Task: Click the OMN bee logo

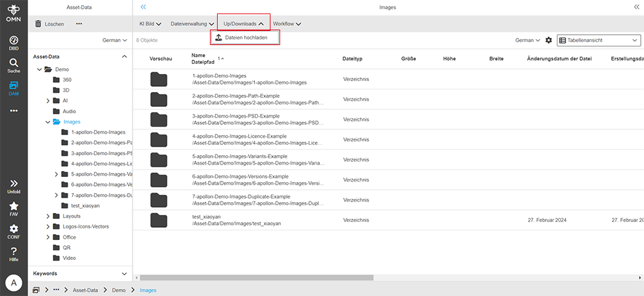Action: 14,12
